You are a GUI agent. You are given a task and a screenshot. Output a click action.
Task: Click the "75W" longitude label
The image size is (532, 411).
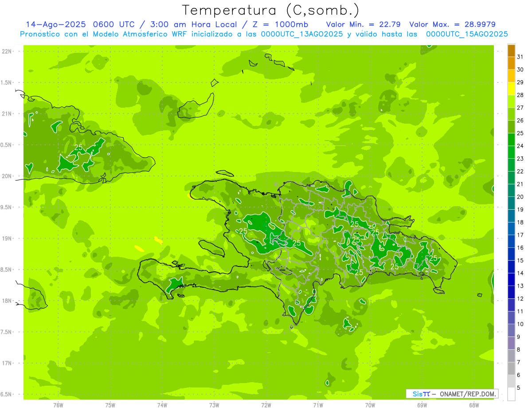point(110,405)
